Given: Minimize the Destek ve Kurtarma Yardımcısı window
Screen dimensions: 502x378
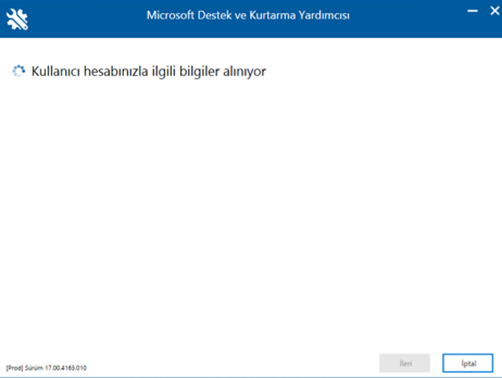Looking at the screenshot, I should [x=472, y=11].
